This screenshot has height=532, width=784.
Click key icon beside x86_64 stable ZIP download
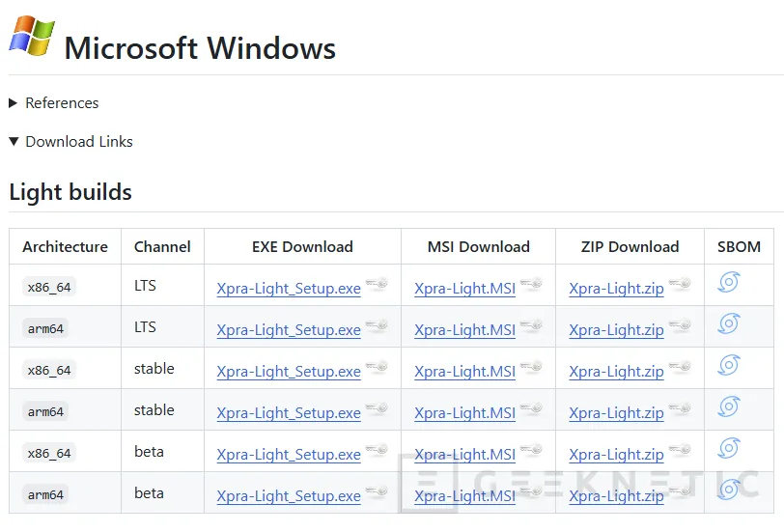pos(680,368)
